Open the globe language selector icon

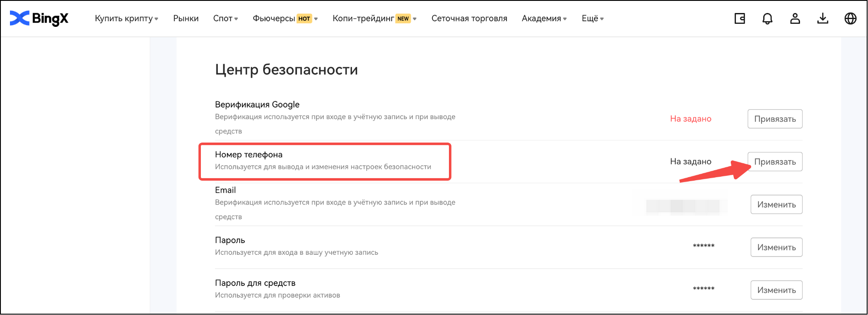click(x=850, y=19)
